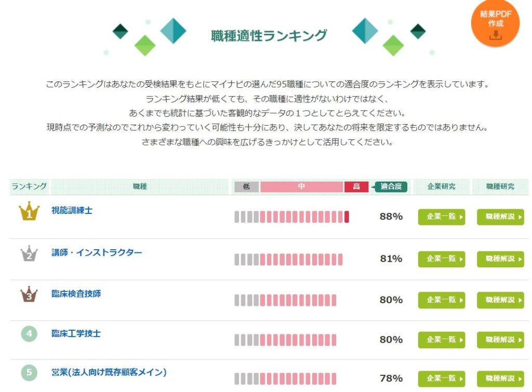The image size is (532, 392).
Task: Click 職種解説 button for 営業 row
Action: pos(500,379)
